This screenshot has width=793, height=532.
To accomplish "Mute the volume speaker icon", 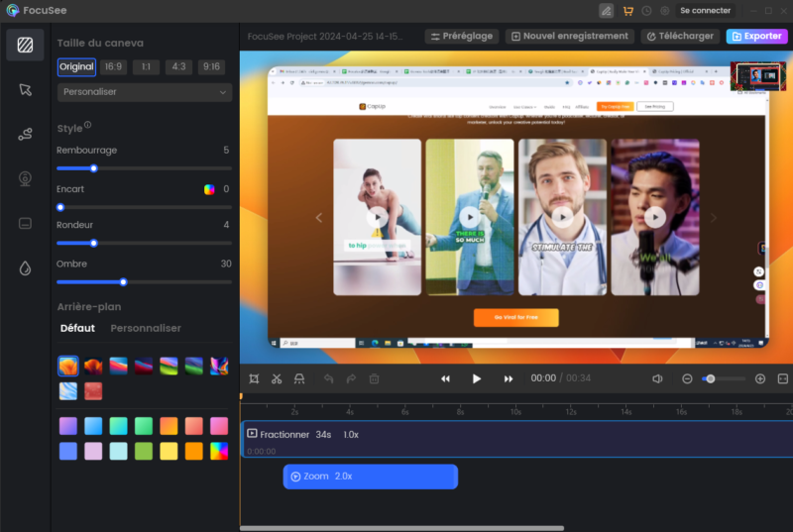I will [x=657, y=378].
